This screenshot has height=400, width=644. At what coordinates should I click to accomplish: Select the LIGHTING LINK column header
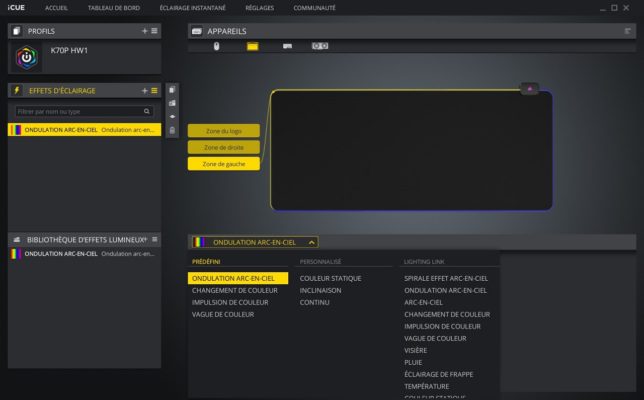pyautogui.click(x=424, y=262)
